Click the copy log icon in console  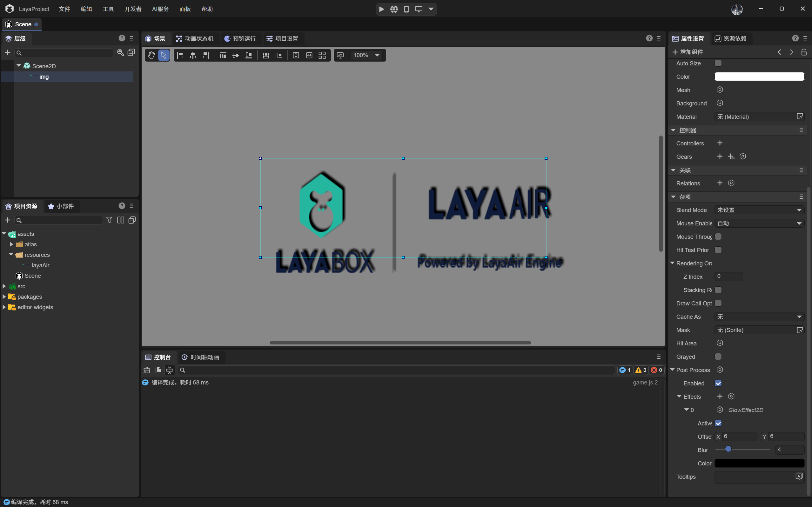[158, 370]
